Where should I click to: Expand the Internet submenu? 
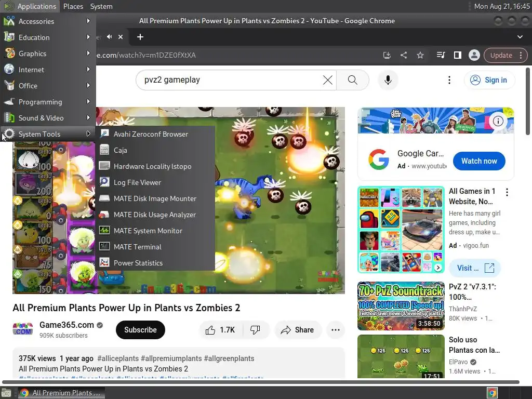click(x=48, y=70)
